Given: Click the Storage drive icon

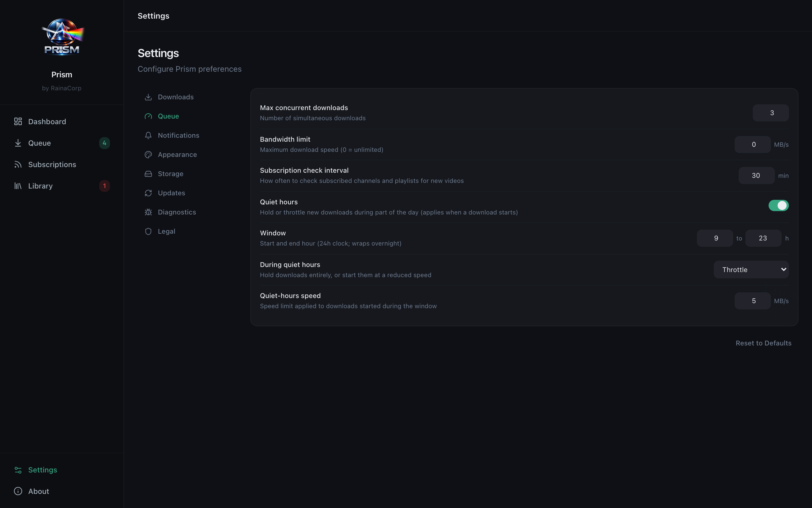Looking at the screenshot, I should click(x=148, y=174).
